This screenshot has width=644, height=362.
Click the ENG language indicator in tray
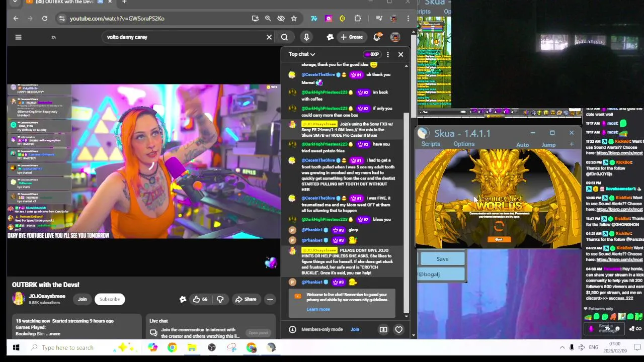(x=594, y=347)
